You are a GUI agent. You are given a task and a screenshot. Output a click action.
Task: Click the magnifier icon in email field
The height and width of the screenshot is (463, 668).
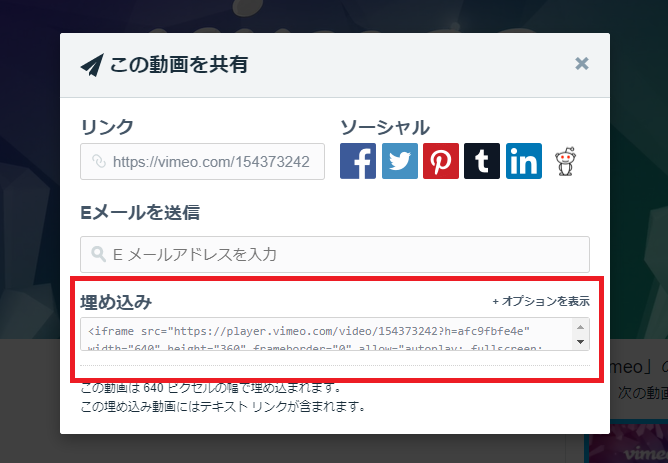(98, 254)
